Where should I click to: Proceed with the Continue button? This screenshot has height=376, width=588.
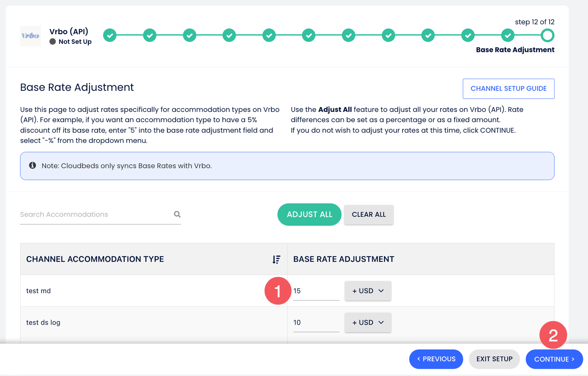tap(554, 359)
